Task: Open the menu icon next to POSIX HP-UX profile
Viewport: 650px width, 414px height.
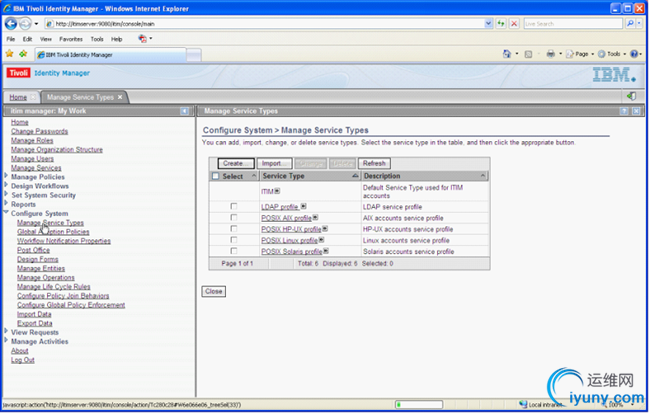Action: pyautogui.click(x=325, y=228)
